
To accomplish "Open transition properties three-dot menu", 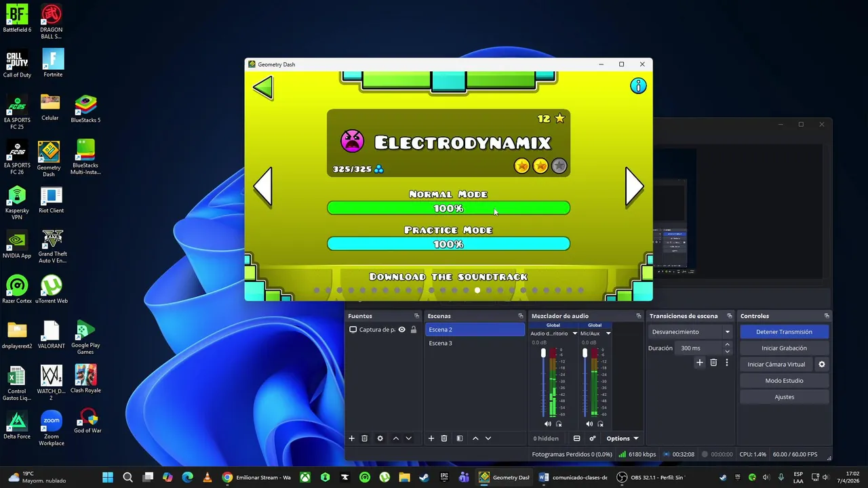I will tap(726, 363).
